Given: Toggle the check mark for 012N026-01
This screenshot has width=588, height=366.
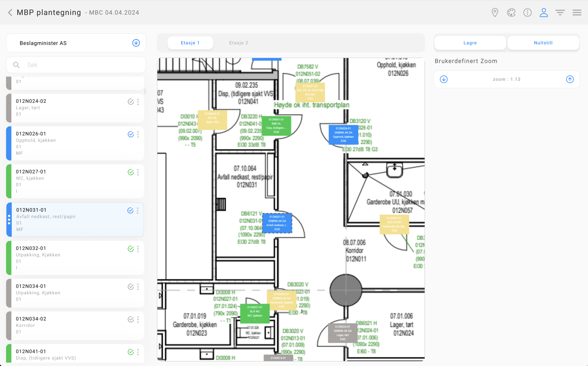Looking at the screenshot, I should coord(131,134).
